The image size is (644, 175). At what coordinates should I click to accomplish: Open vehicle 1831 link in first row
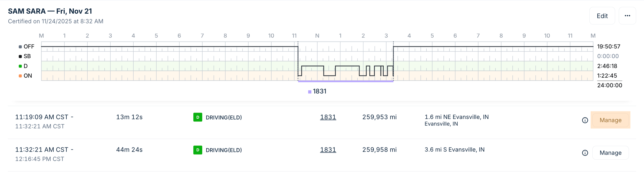(x=328, y=117)
